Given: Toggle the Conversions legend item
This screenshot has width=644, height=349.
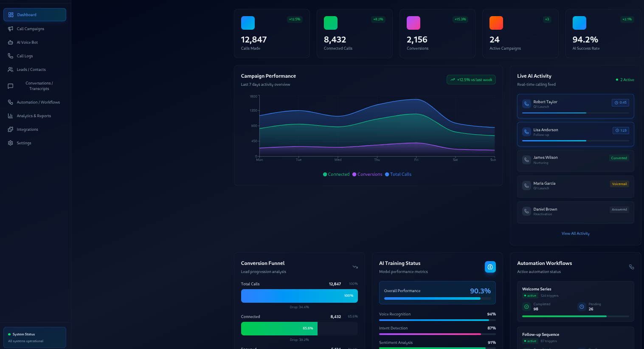Looking at the screenshot, I should click(x=367, y=174).
